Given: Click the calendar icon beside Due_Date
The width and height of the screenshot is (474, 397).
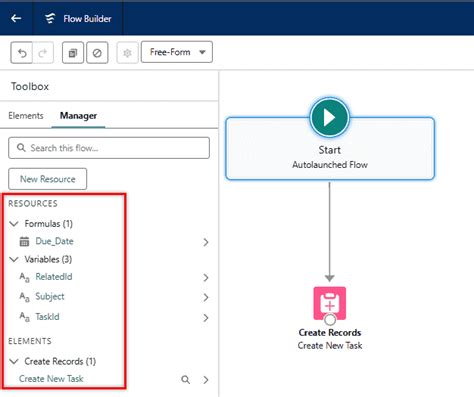Looking at the screenshot, I should [24, 241].
